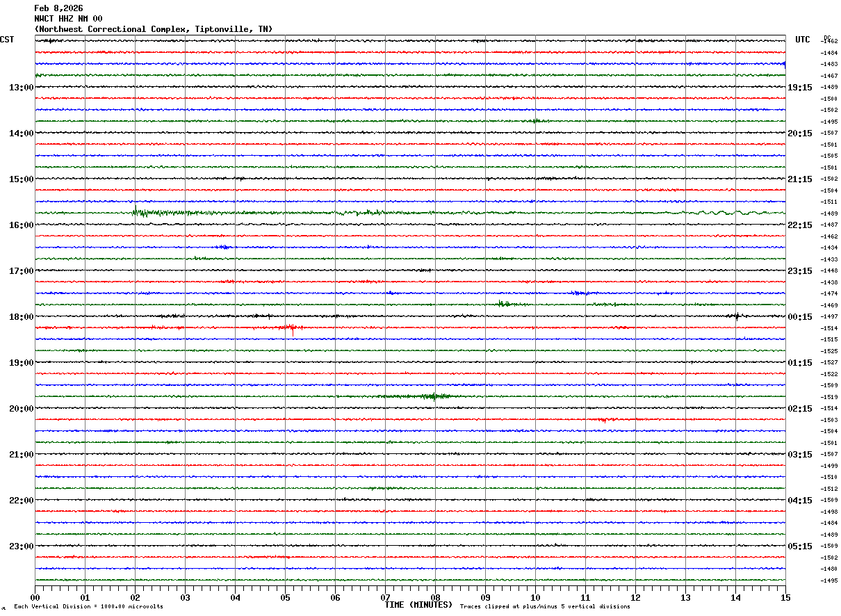The image size is (841, 616).
Task: Click minute 15 on the bottom axis
Action: pyautogui.click(x=785, y=597)
